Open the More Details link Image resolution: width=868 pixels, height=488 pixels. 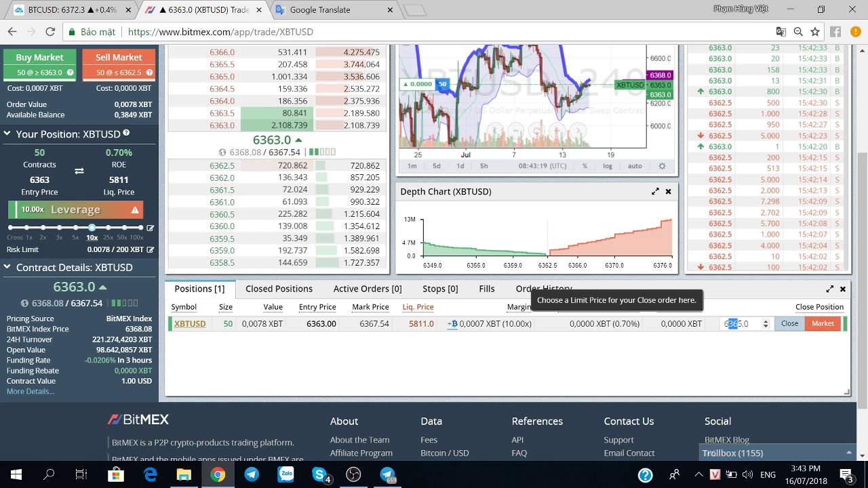(31, 391)
